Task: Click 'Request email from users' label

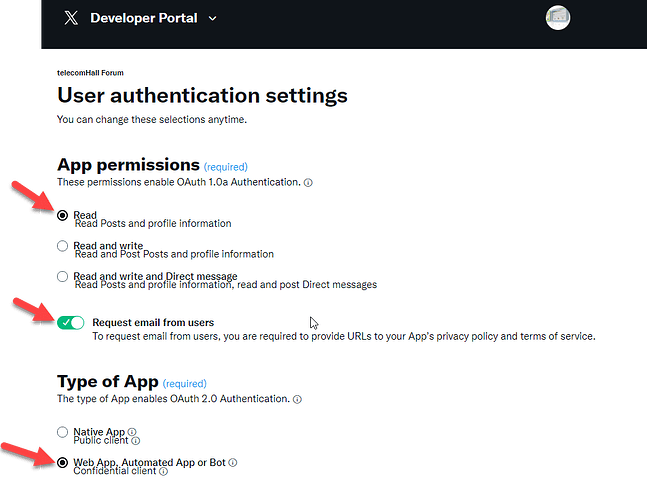Action: pos(153,323)
